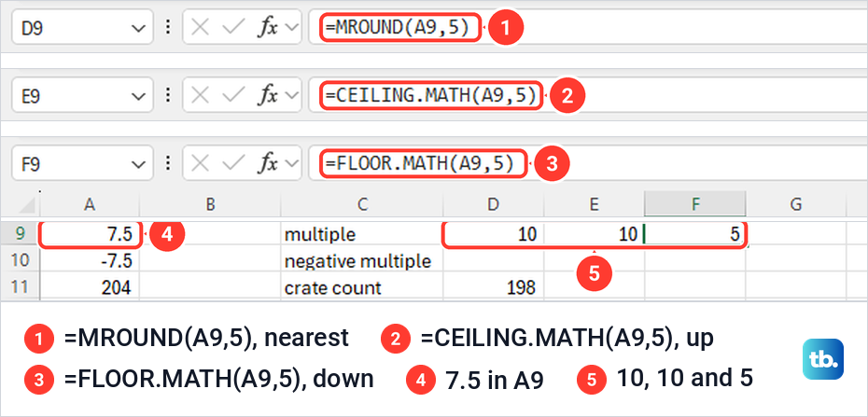Click the formula =CEILING.MATH(A9,5) in the formula bar
Screen dimensions: 868x417
tap(430, 96)
